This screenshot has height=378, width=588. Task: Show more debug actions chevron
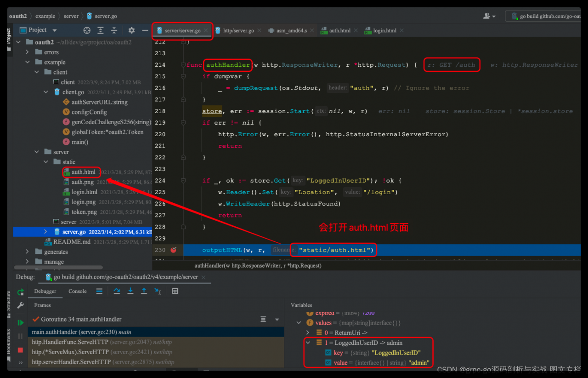tap(20, 363)
